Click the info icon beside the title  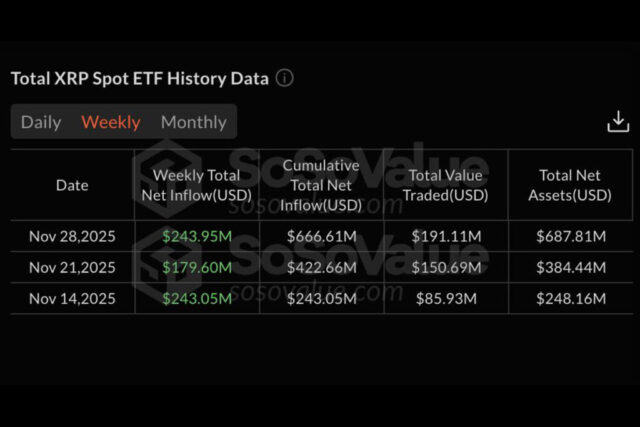click(285, 78)
